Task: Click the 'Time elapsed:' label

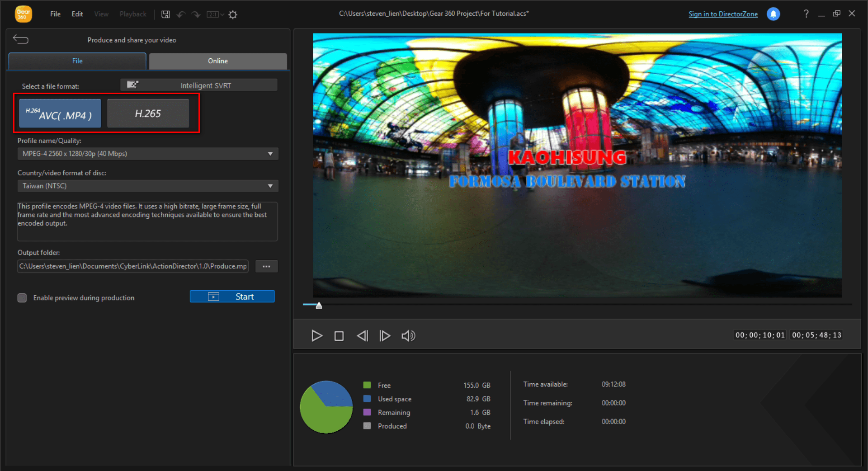Action: [543, 421]
